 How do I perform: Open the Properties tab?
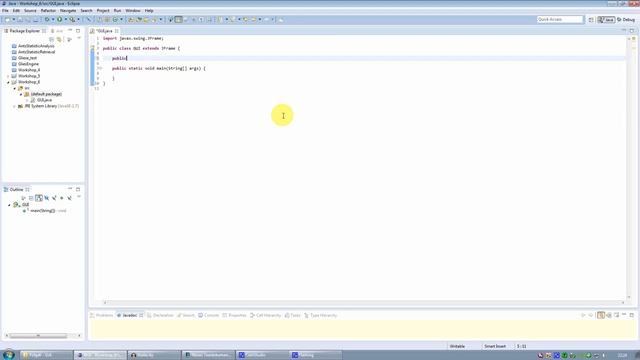point(235,316)
